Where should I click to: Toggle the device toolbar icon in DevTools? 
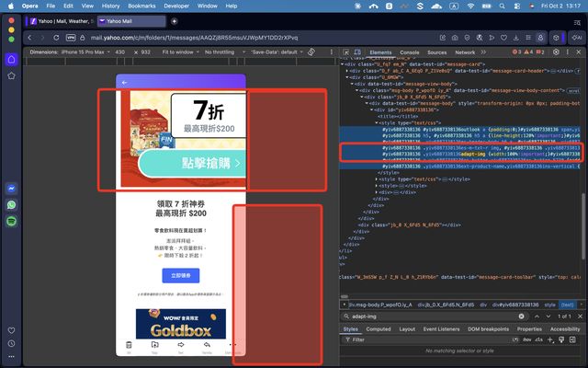pos(357,52)
